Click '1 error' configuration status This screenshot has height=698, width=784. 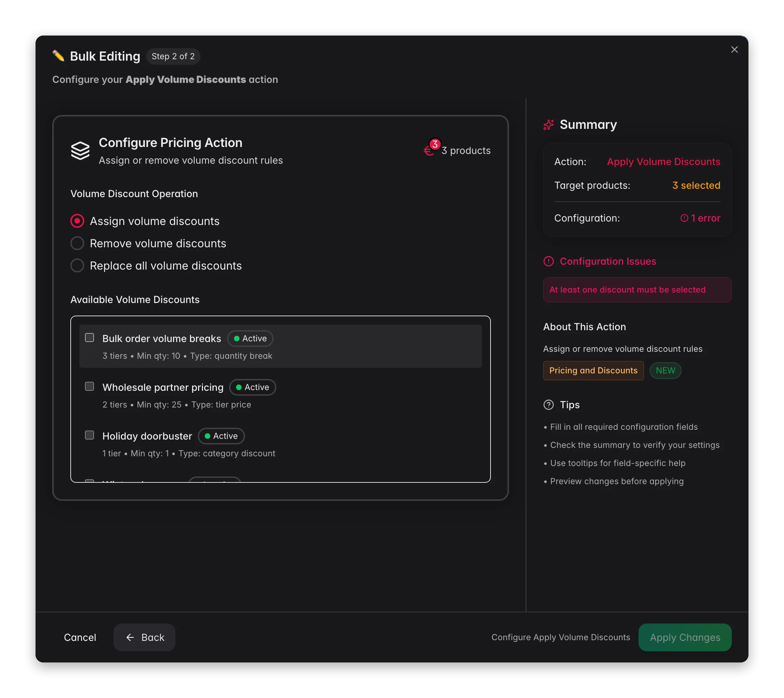(x=700, y=218)
